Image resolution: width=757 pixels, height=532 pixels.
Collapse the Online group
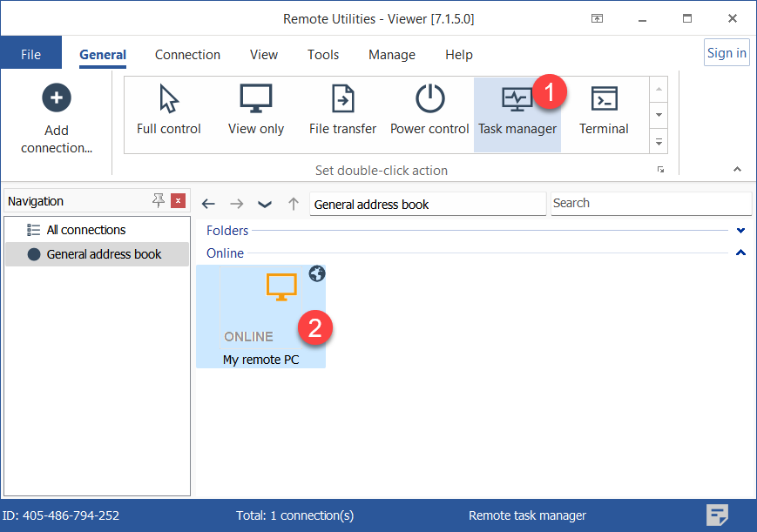[x=740, y=253]
